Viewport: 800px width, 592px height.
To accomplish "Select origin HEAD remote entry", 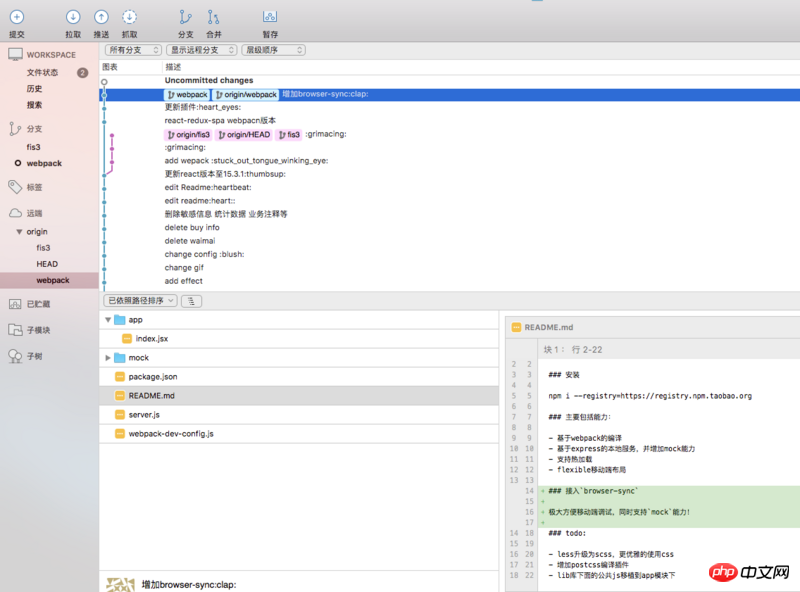I will 47,264.
